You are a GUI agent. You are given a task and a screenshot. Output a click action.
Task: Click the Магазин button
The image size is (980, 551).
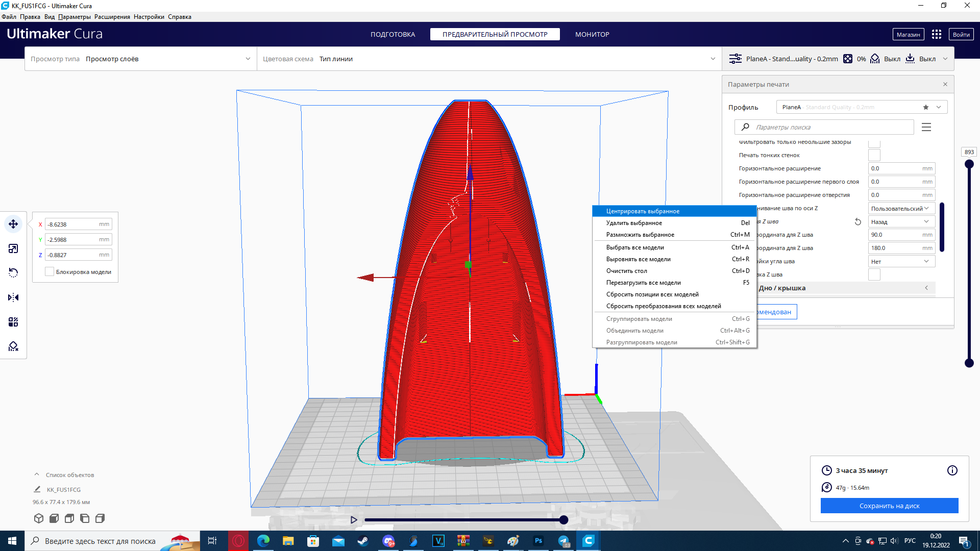pos(908,34)
